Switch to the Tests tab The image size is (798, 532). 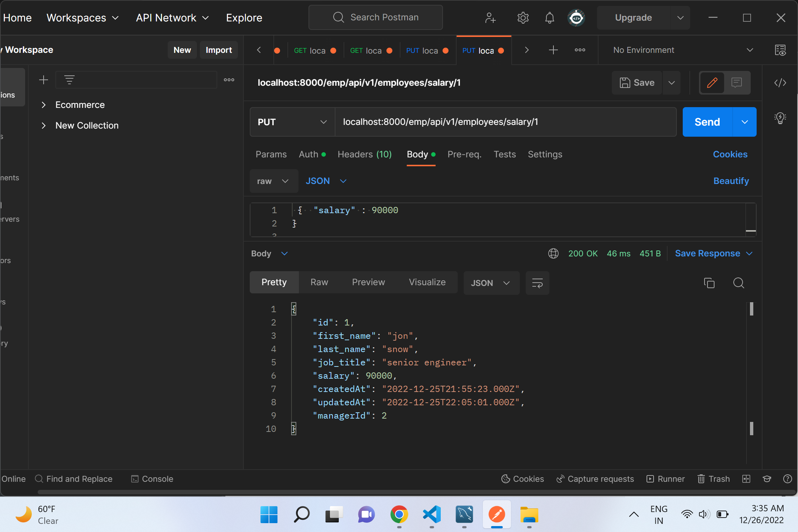click(505, 154)
